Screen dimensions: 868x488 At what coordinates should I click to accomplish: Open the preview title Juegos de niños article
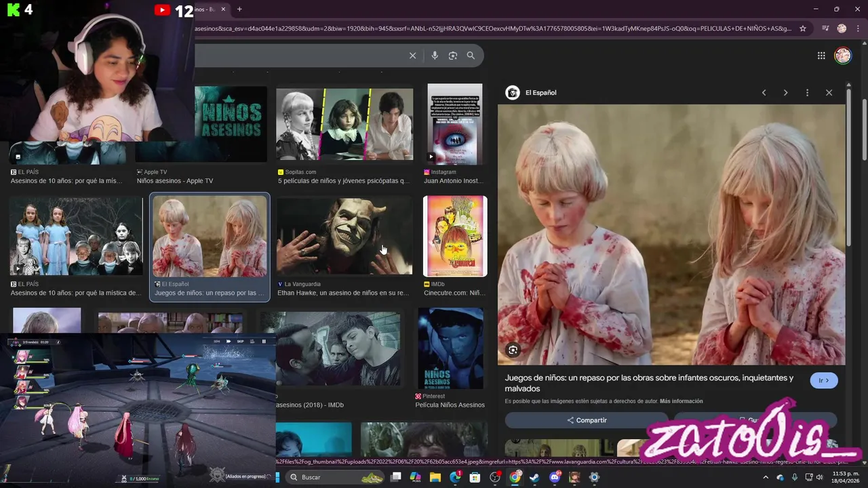(649, 383)
